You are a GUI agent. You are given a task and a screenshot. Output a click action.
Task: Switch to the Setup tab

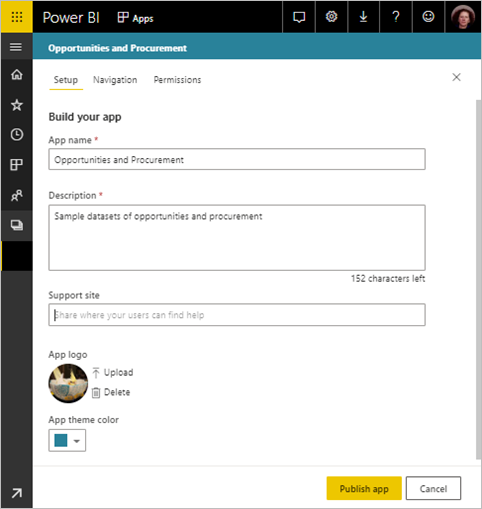[x=66, y=80]
